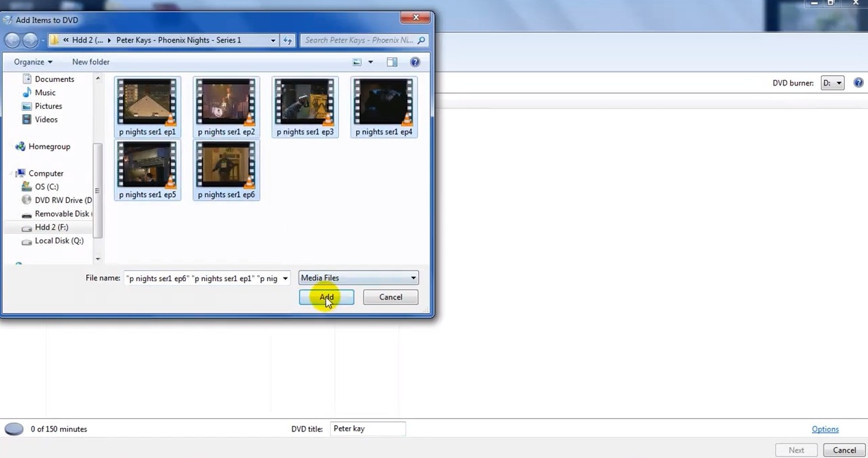Viewport: 868px width, 458px height.
Task: Cancel the Add Items dialog
Action: (x=391, y=297)
